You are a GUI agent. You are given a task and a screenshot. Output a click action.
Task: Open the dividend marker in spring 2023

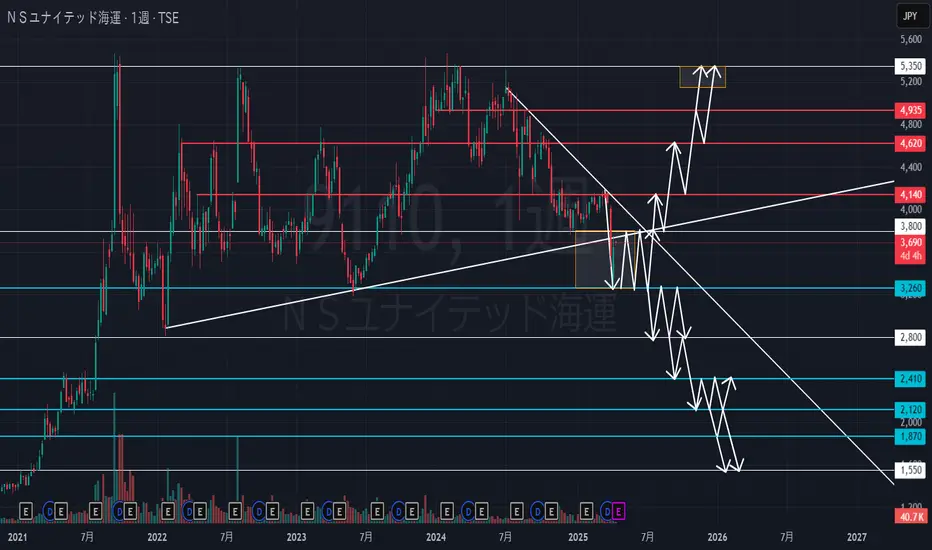(x=328, y=511)
